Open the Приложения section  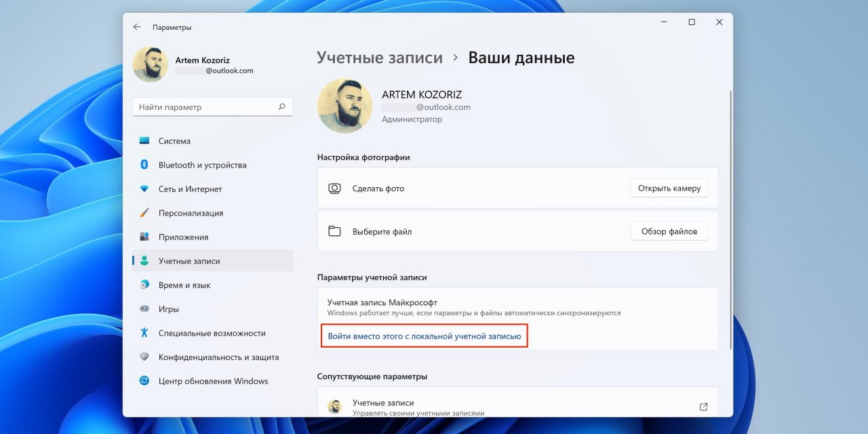point(144,237)
